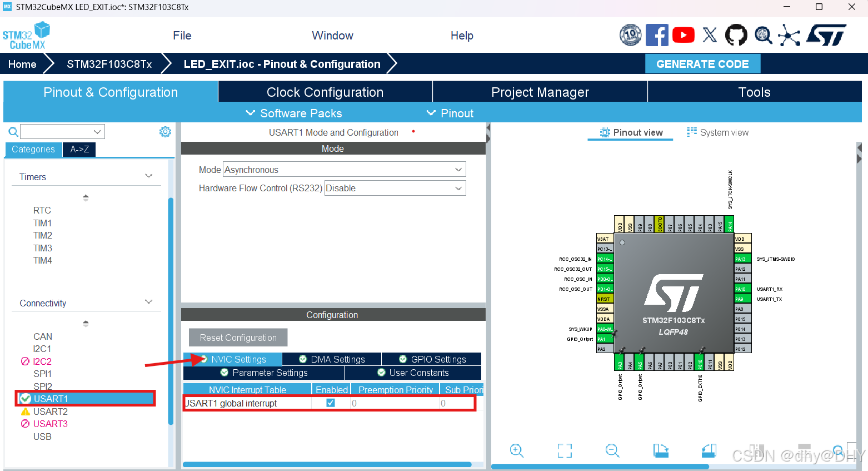
Task: Uncheck USART1 global interrupt Enabled checkbox
Action: [x=331, y=403]
